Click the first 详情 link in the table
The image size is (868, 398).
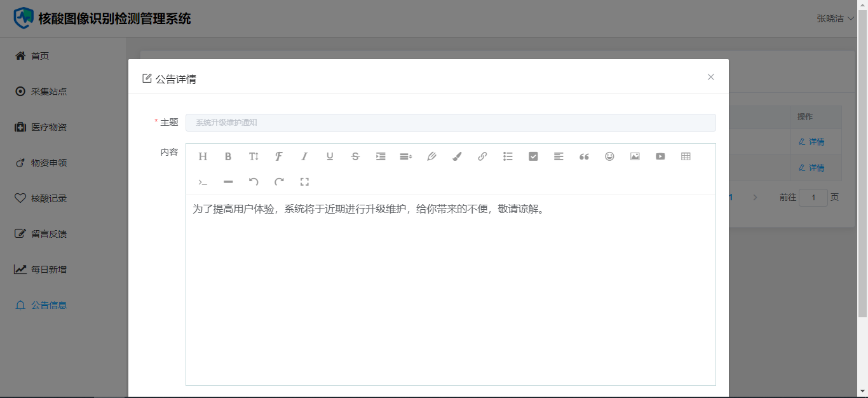[811, 142]
